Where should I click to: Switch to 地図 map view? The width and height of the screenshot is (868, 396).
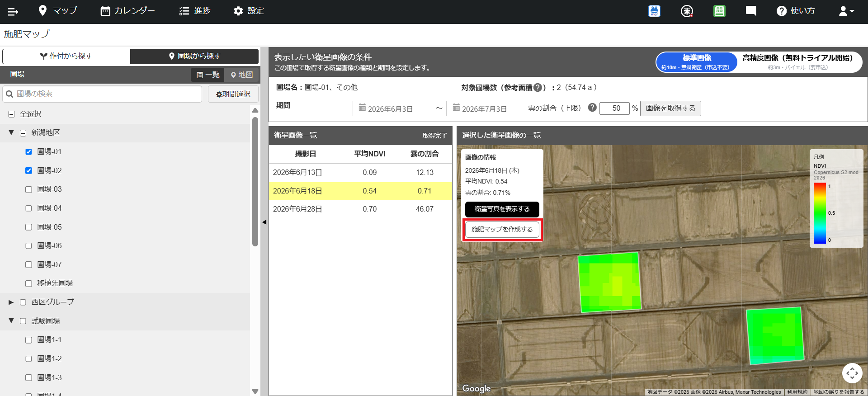(241, 75)
